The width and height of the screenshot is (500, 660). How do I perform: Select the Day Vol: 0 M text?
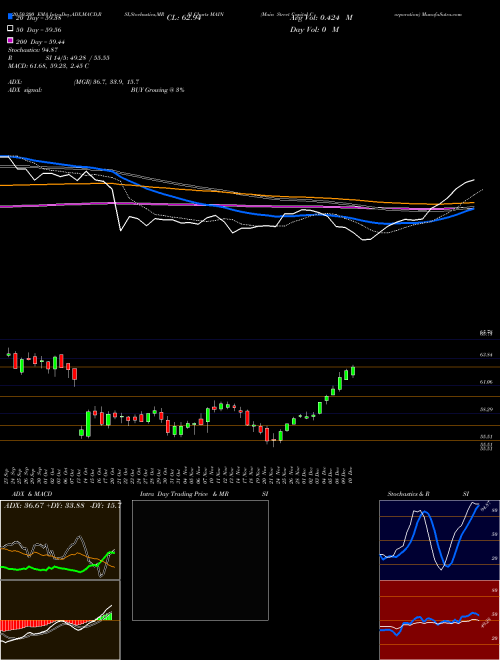coord(314,29)
